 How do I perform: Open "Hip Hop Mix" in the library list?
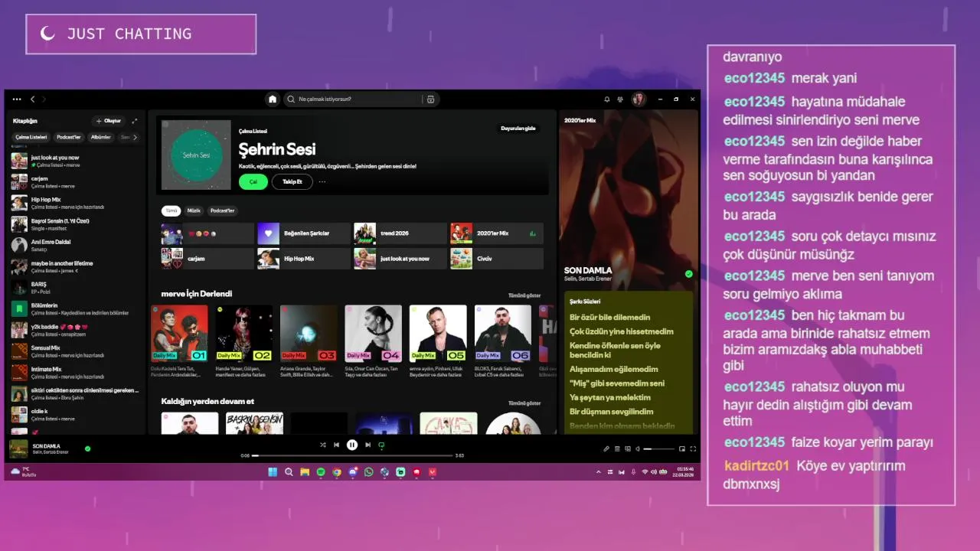[x=75, y=203]
